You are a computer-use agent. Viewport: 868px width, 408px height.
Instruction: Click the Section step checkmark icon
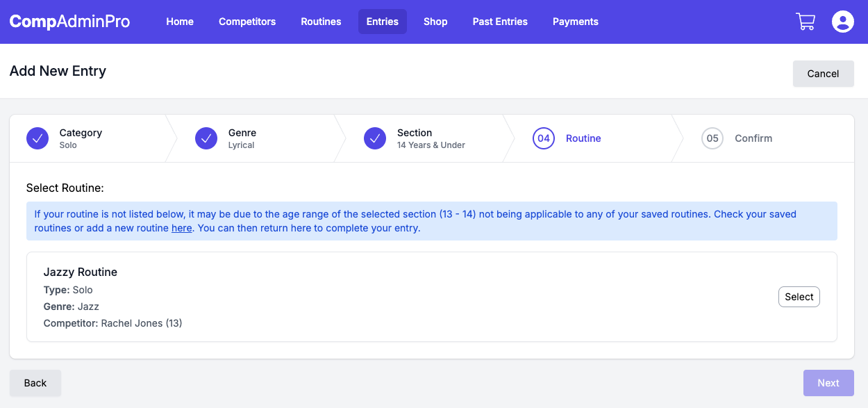pos(375,138)
